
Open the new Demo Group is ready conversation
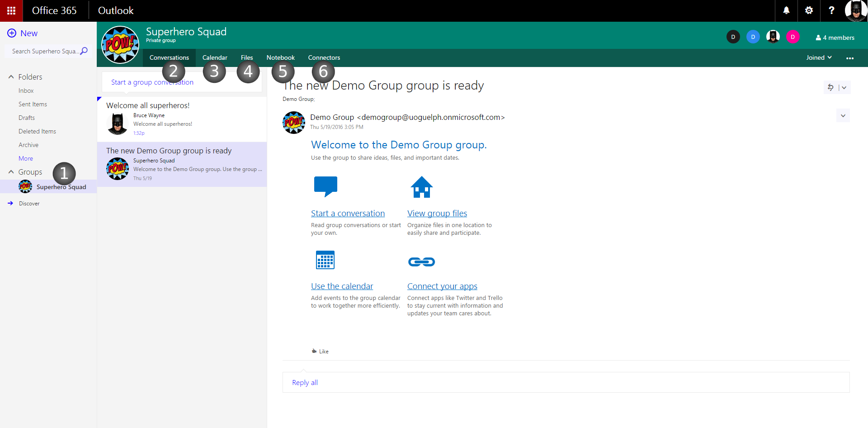pos(182,164)
